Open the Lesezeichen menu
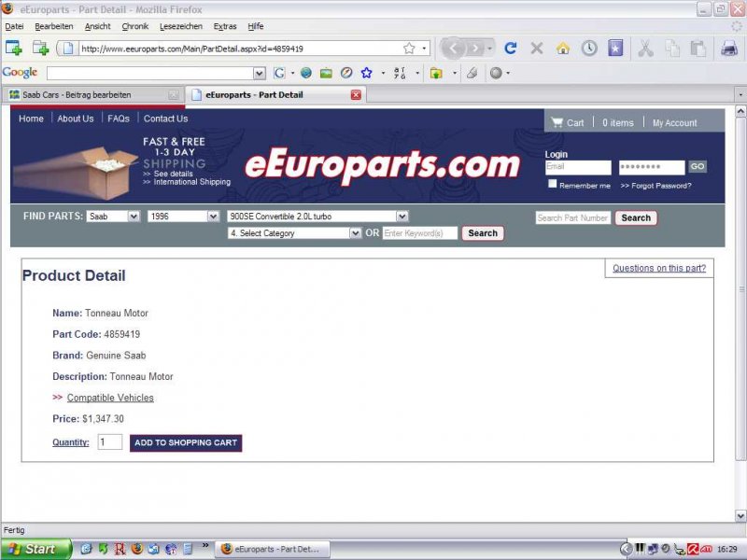This screenshot has height=560, width=747. coord(181,26)
